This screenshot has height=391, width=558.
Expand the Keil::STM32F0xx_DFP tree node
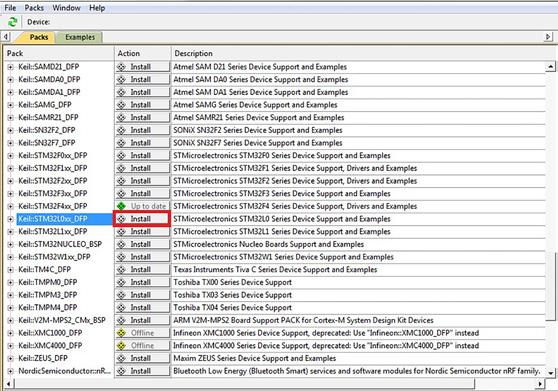[x=10, y=156]
